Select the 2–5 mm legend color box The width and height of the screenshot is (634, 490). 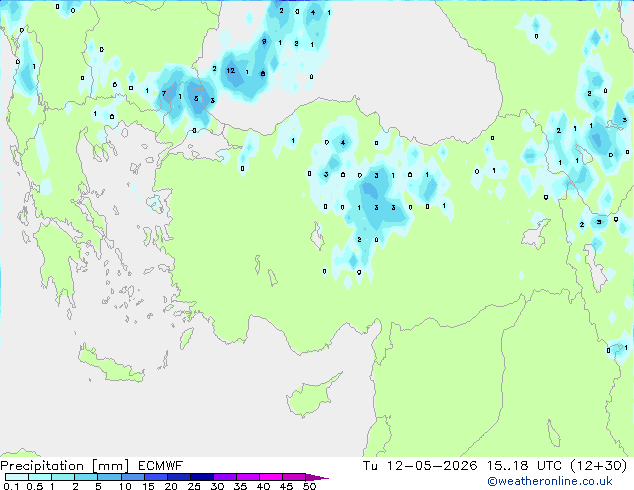point(86,477)
